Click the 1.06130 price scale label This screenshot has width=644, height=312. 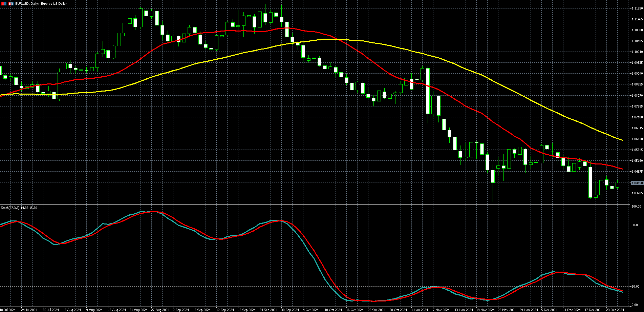637,139
